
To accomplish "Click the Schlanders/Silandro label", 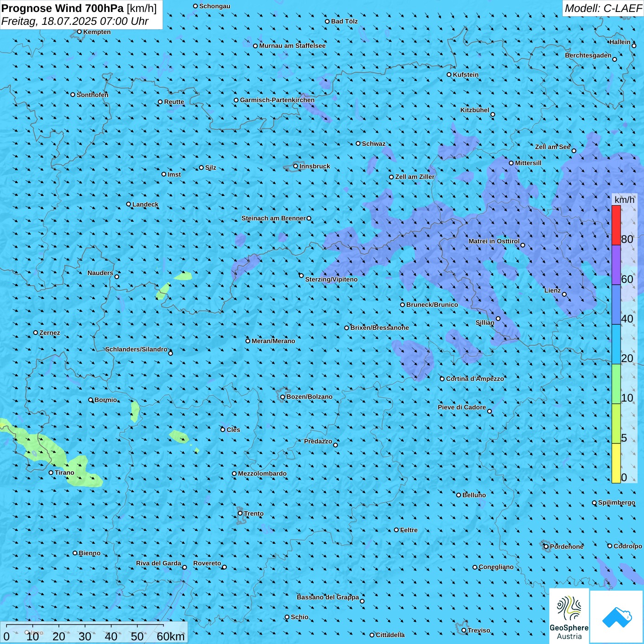I will 136,349.
